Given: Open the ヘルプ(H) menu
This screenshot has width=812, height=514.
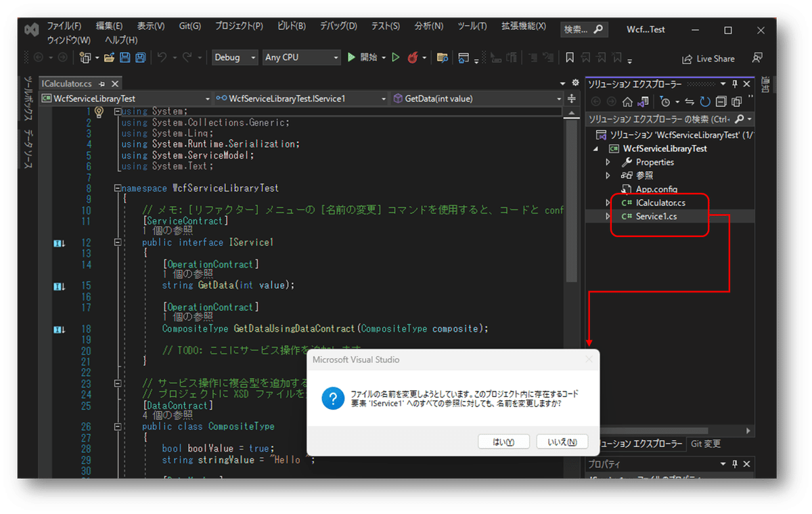Looking at the screenshot, I should pyautogui.click(x=121, y=40).
